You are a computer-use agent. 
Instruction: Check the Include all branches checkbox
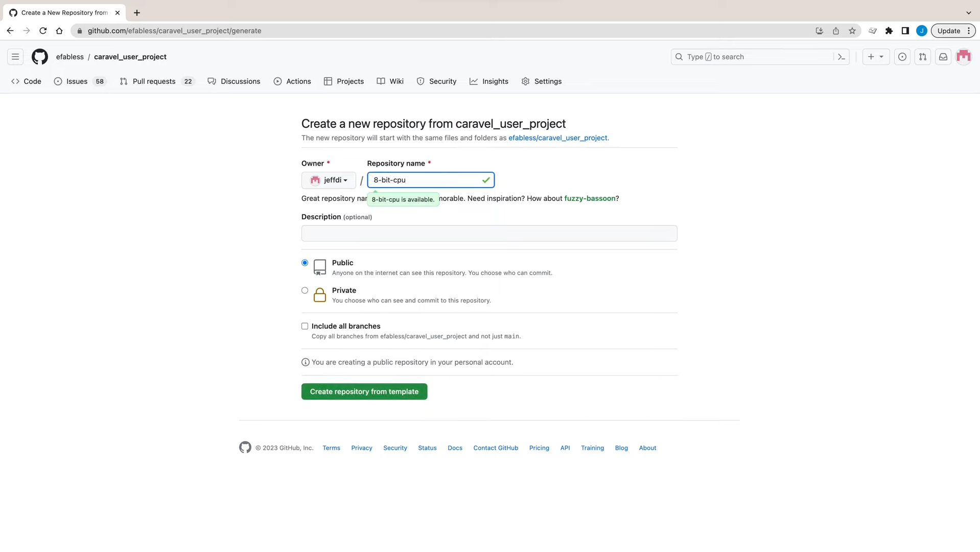point(305,326)
